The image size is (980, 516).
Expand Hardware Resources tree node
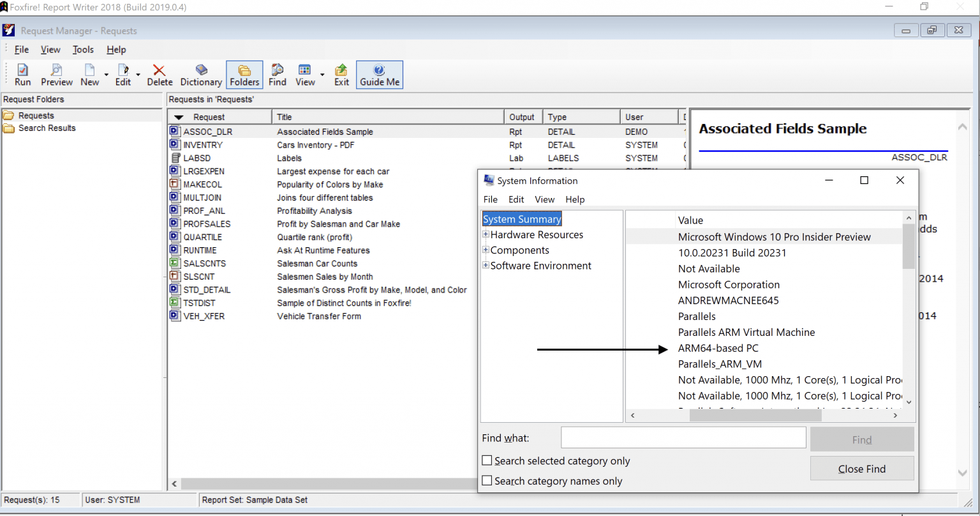485,234
